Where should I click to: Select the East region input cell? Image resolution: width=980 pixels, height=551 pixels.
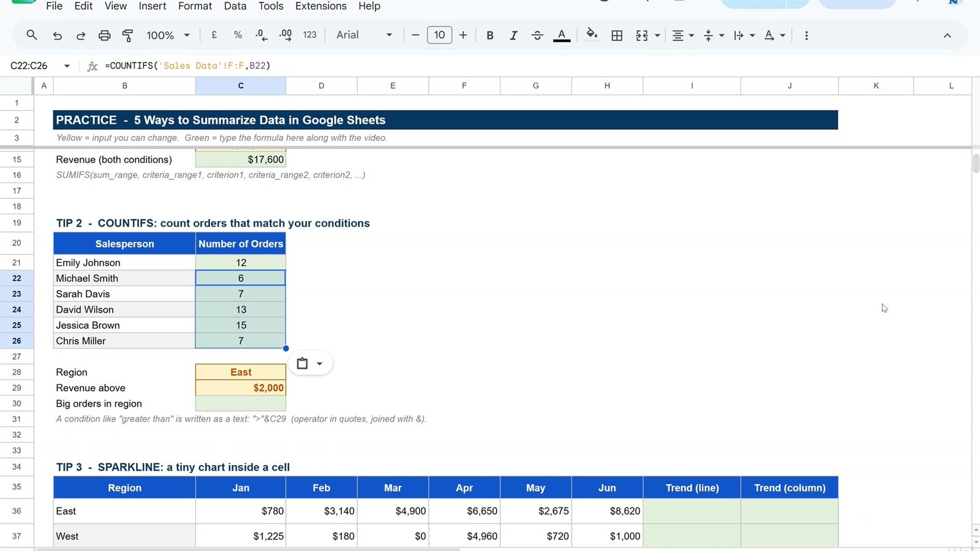pyautogui.click(x=241, y=372)
